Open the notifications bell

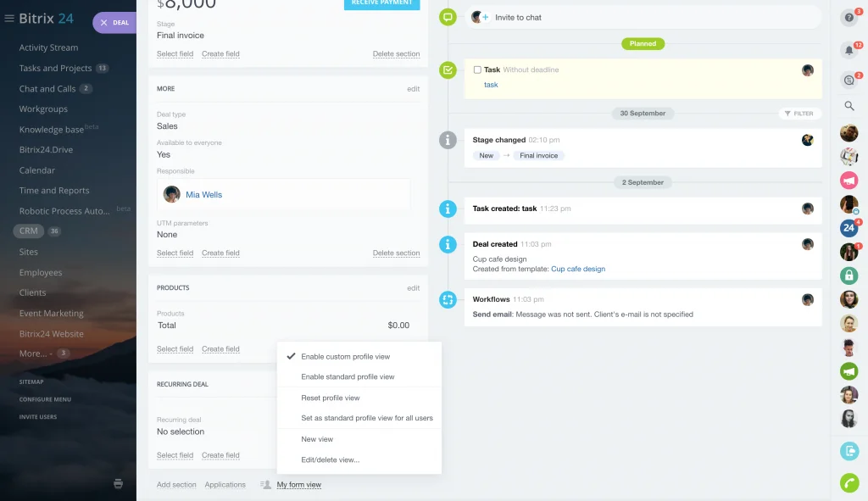(x=849, y=50)
